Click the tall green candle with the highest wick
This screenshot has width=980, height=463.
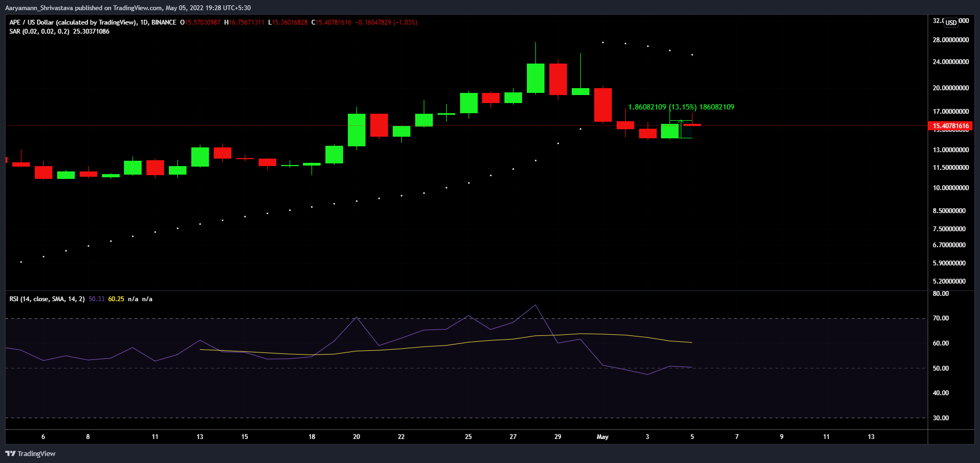[535, 78]
